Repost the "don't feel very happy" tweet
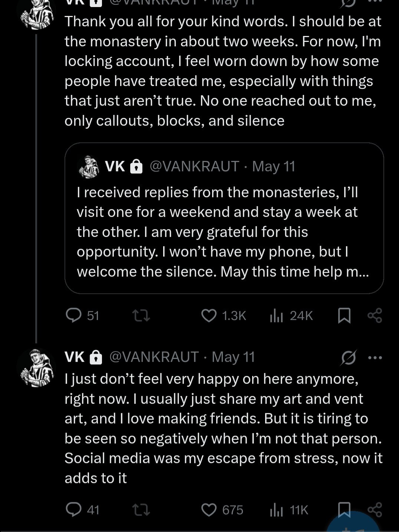This screenshot has height=532, width=399. (141, 510)
